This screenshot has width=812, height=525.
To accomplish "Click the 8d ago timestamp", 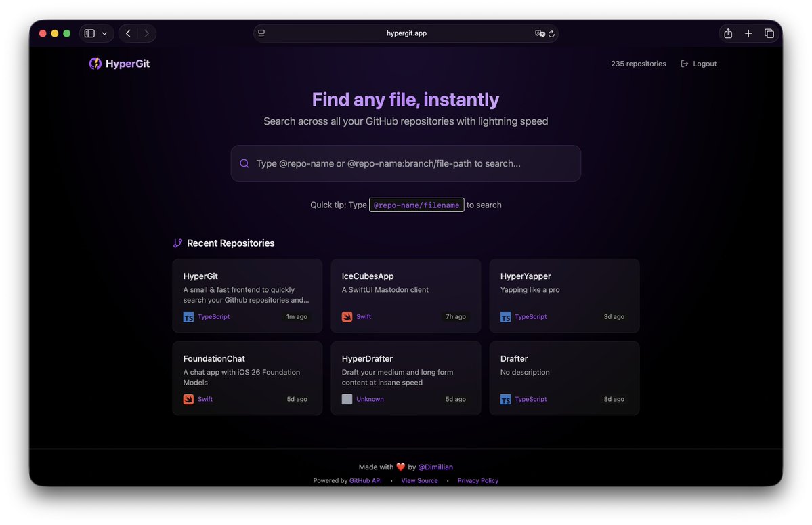I will pos(614,399).
